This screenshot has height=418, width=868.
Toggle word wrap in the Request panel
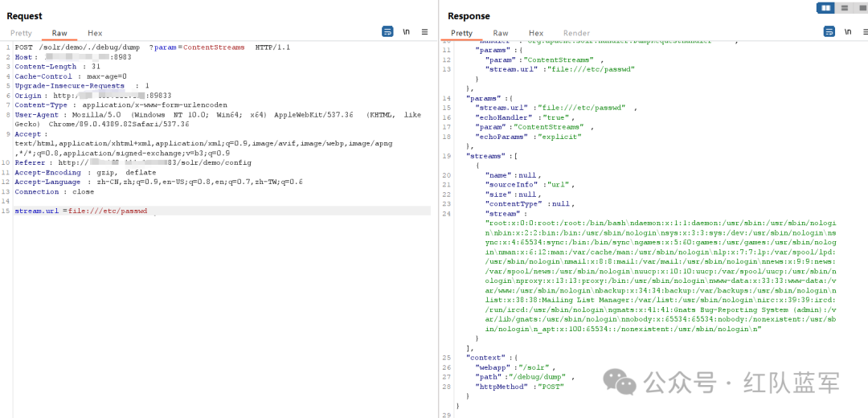pyautogui.click(x=387, y=31)
